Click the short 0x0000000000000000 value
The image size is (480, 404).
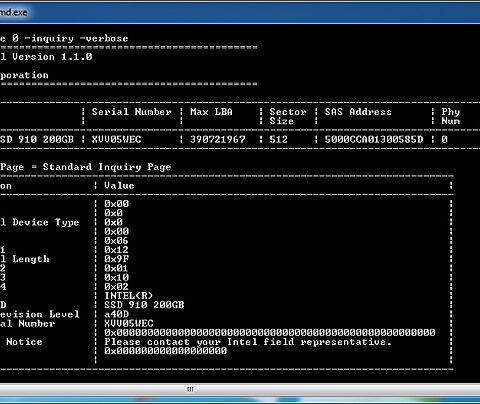pos(166,351)
